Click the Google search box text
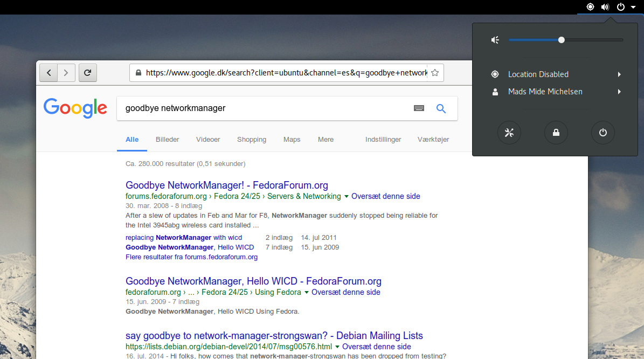644x359 pixels. 175,108
